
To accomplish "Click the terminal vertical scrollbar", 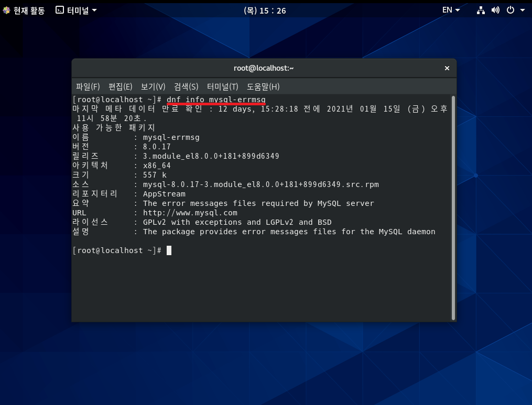I will point(453,208).
